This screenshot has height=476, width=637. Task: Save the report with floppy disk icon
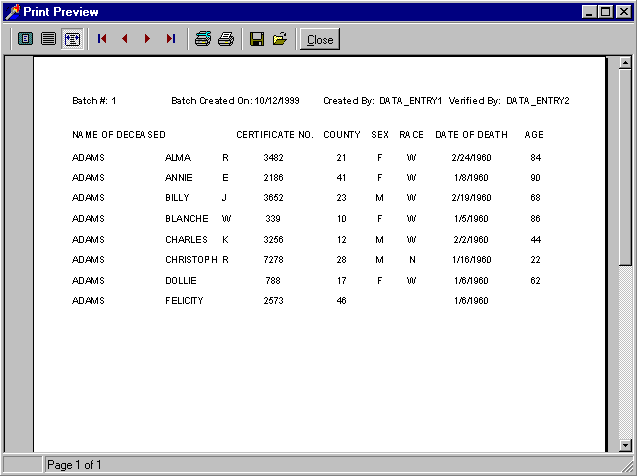click(257, 39)
